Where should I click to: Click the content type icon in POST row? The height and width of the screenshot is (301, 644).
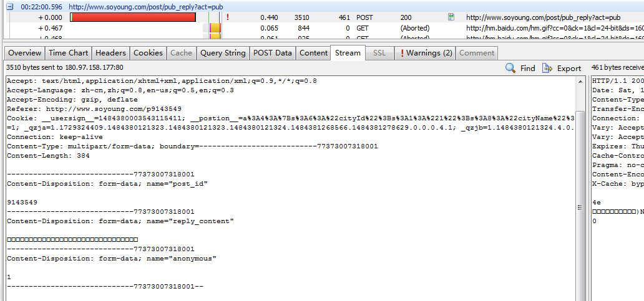(x=451, y=17)
